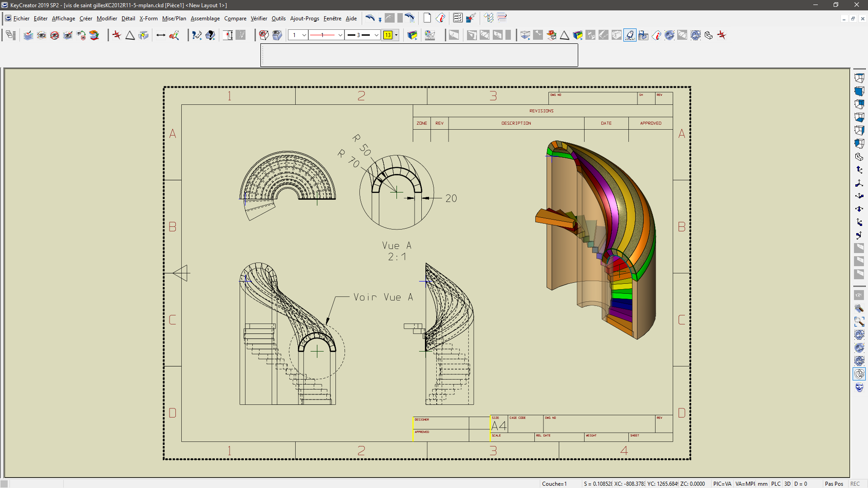Open the Mise/Plan menu
The image size is (868, 488).
click(x=174, y=19)
